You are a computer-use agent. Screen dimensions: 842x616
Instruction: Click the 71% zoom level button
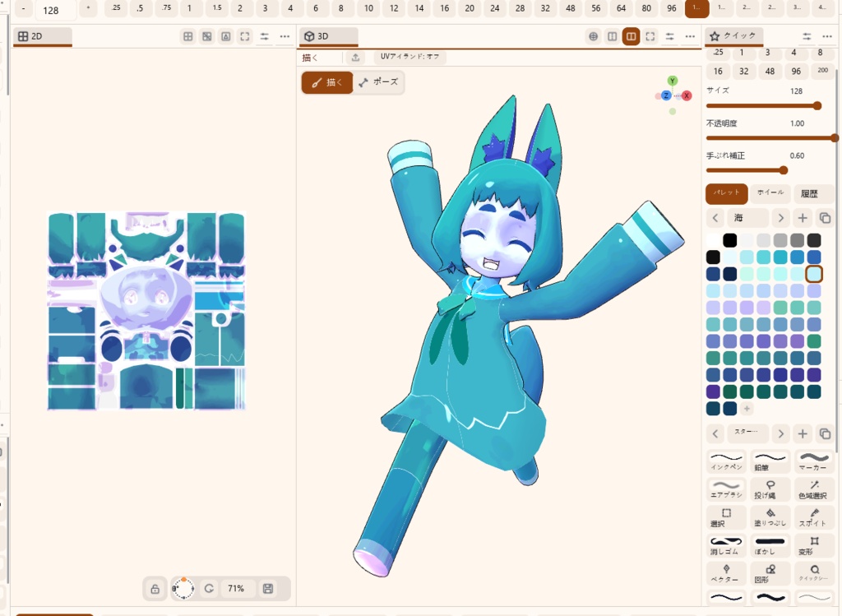236,589
